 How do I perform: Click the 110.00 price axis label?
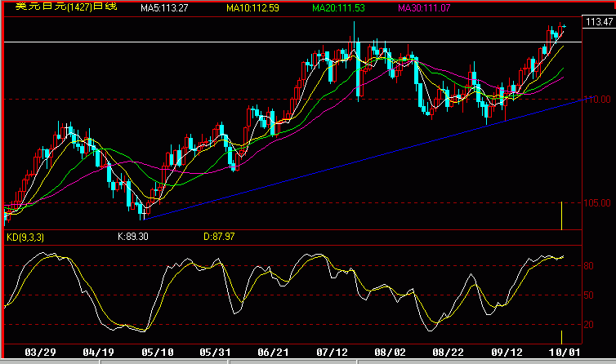click(x=597, y=100)
